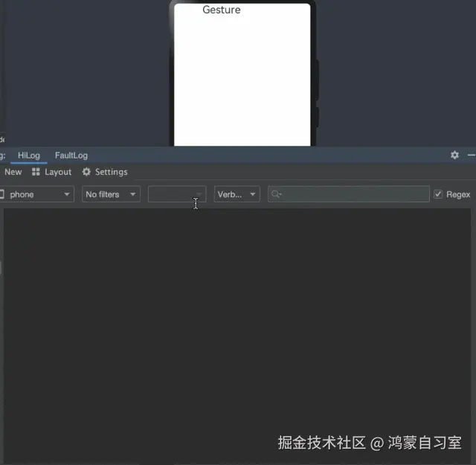Click the search magnifier icon
The height and width of the screenshot is (465, 476).
coord(276,194)
